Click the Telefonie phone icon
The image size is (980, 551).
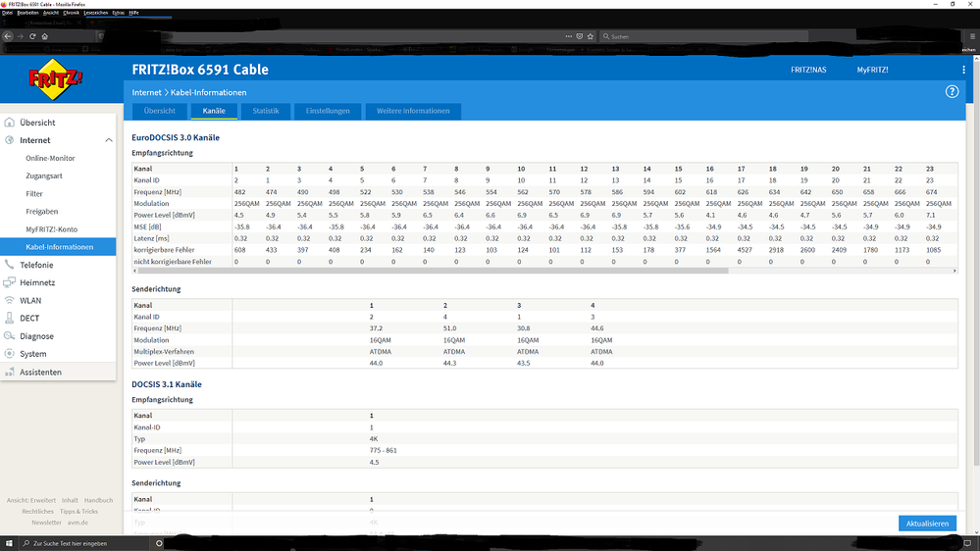(10, 265)
